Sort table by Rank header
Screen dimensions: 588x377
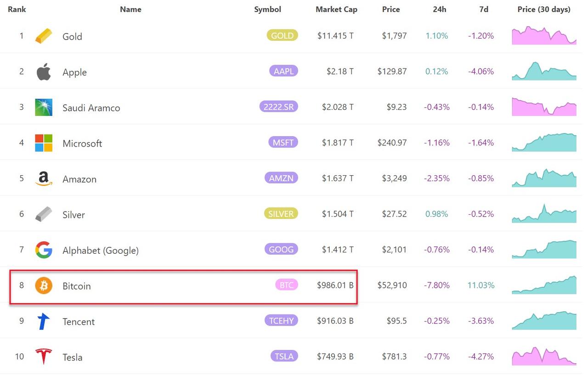coord(17,9)
